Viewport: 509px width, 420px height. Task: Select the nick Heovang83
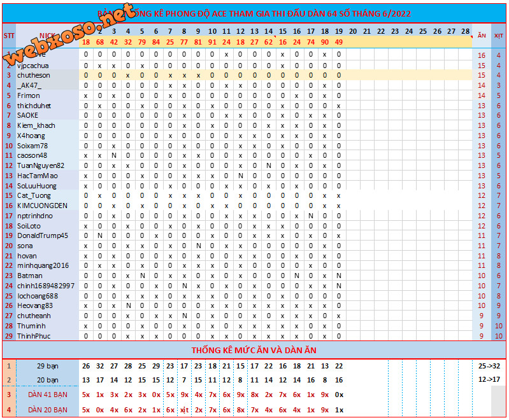[x=35, y=305]
